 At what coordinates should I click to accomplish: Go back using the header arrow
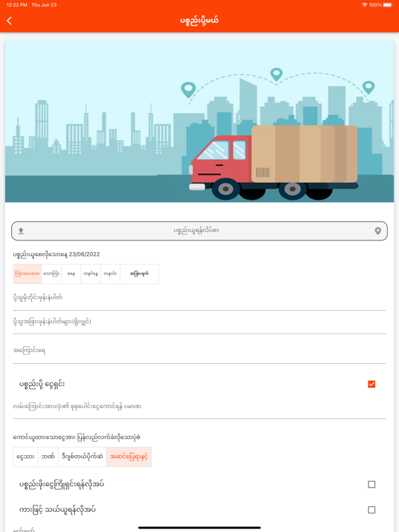[x=9, y=21]
